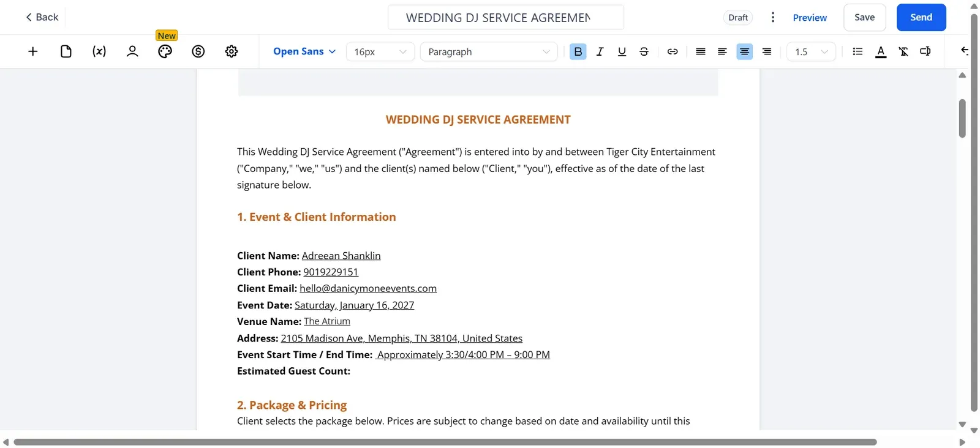Open the 1.5 line spacing dropdown
This screenshot has height=448, width=980.
click(811, 51)
